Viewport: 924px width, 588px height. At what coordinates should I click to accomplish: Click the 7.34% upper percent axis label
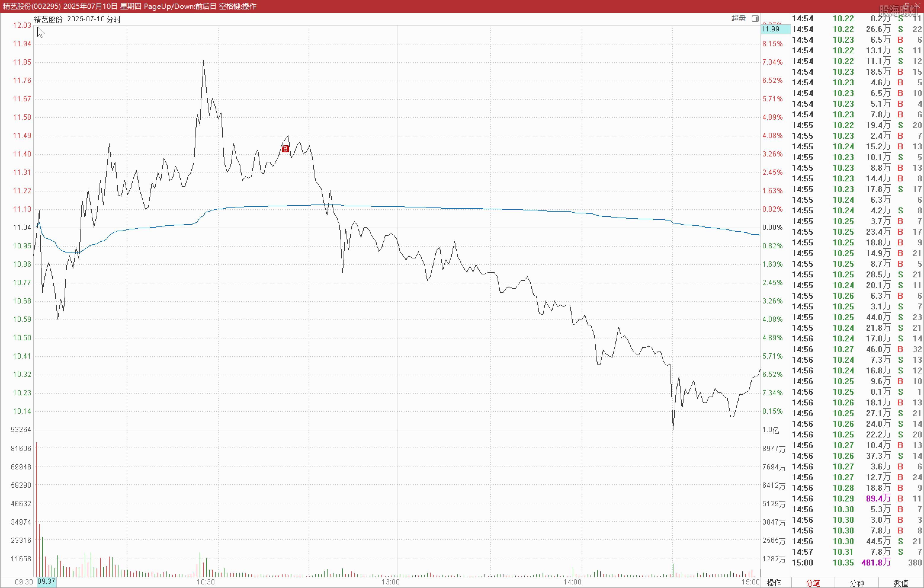(x=772, y=62)
